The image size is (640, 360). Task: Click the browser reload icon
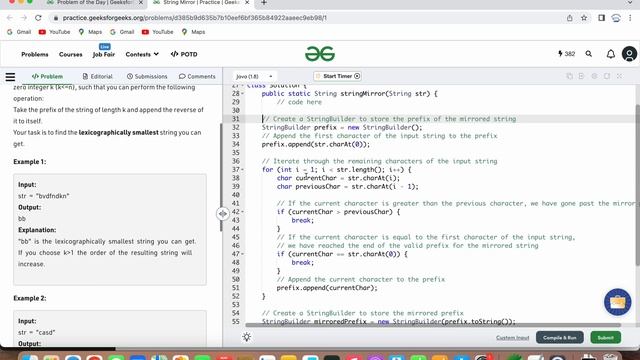coord(38,18)
